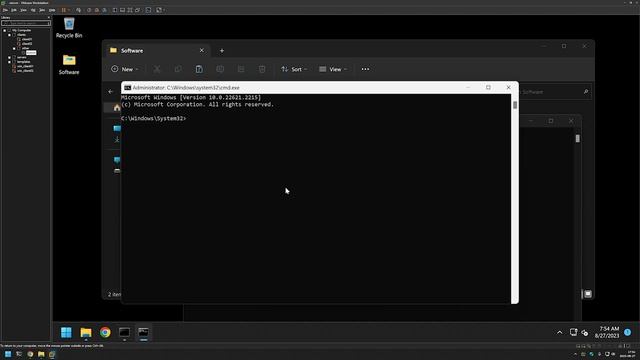Open the guest Windows Start menu
Viewport: 640px width, 360px height.
click(66, 332)
